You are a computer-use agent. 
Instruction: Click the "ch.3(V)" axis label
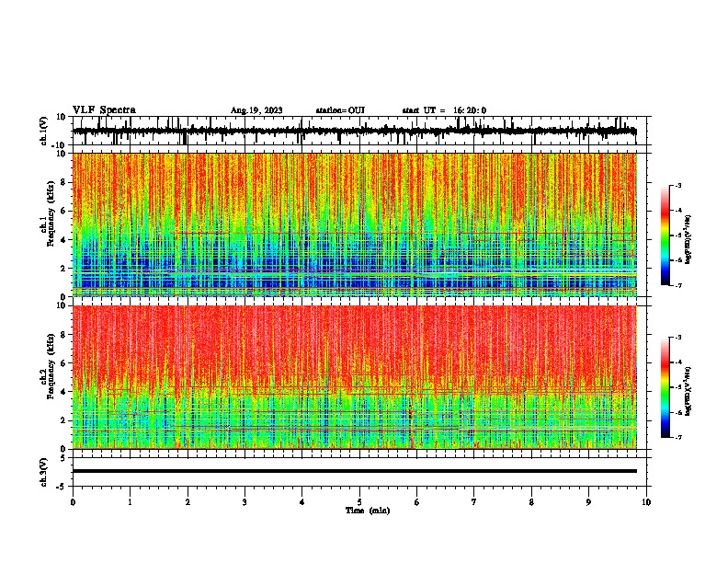[44, 472]
